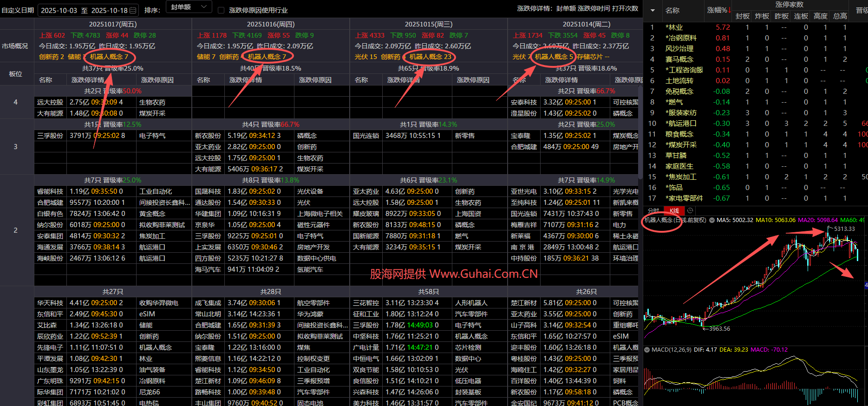868x406 pixels.
Task: Click 光伏 15 tag under 20251015
Action: (366, 57)
